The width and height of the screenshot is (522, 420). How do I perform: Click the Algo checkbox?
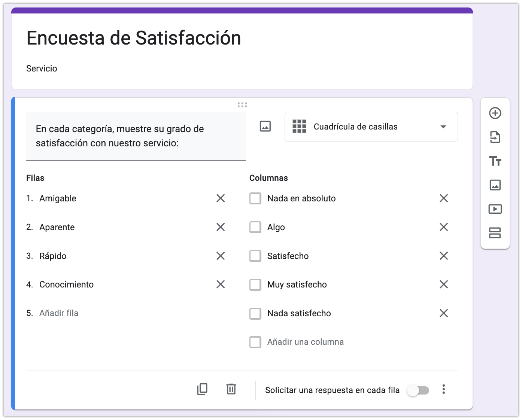(255, 227)
